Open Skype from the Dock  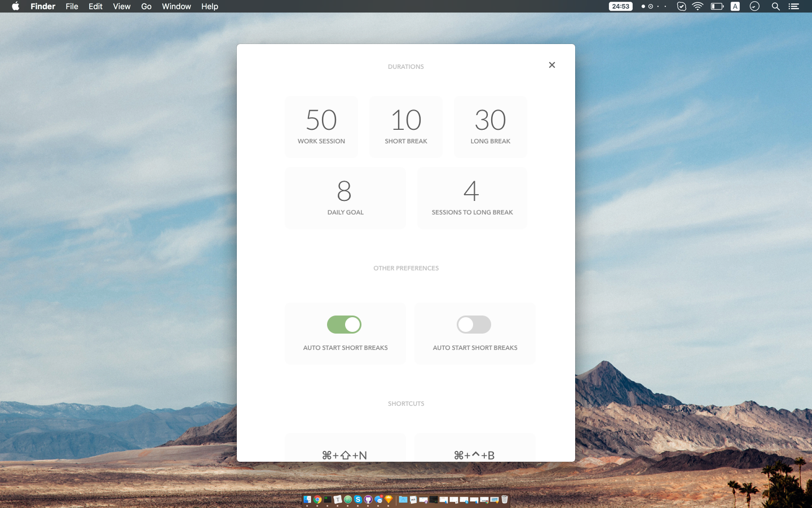click(x=358, y=500)
